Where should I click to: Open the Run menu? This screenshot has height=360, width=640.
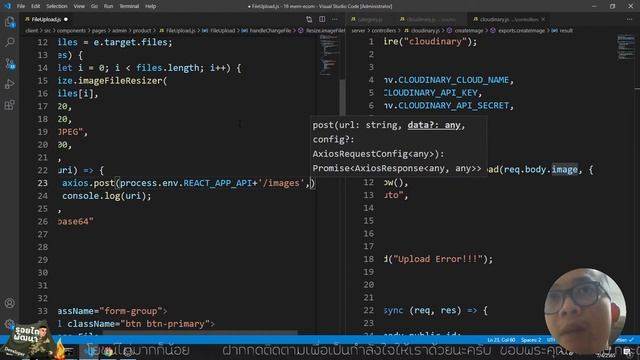[108, 6]
